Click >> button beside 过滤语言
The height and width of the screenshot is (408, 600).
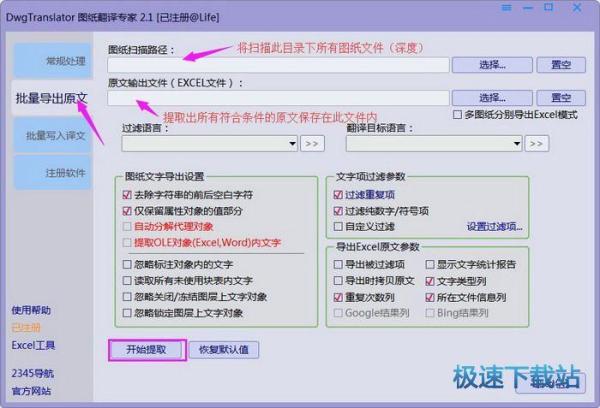312,144
